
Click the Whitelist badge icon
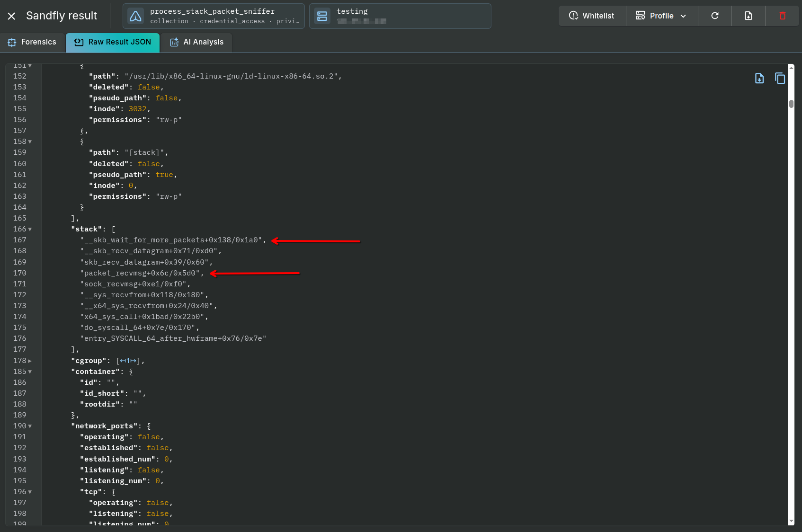[573, 16]
